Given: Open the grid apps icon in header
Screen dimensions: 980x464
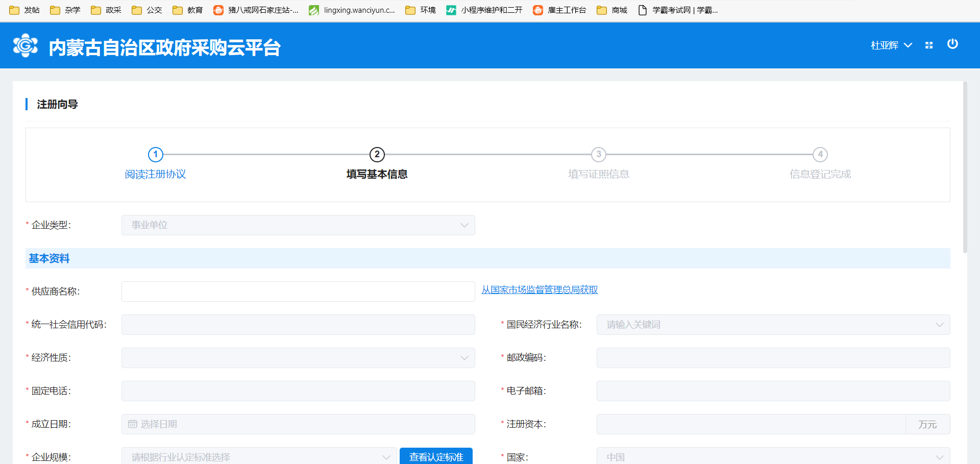Looking at the screenshot, I should click(929, 45).
